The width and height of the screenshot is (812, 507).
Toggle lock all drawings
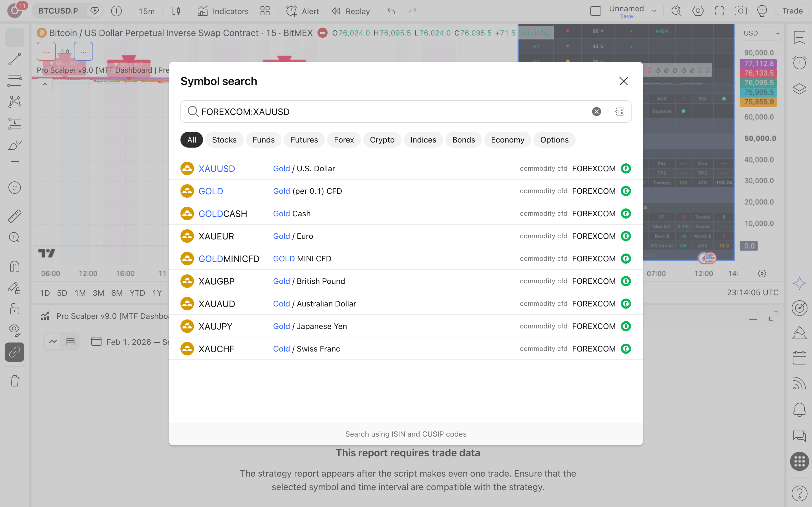click(x=15, y=309)
